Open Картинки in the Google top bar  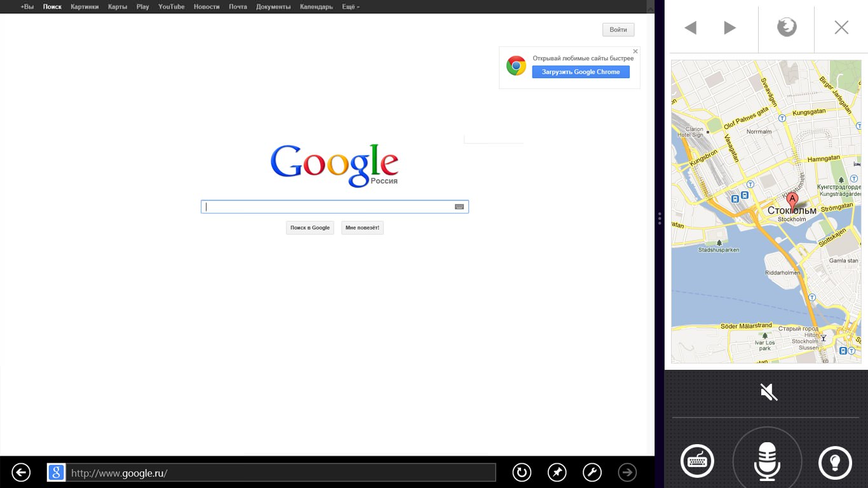tap(85, 6)
